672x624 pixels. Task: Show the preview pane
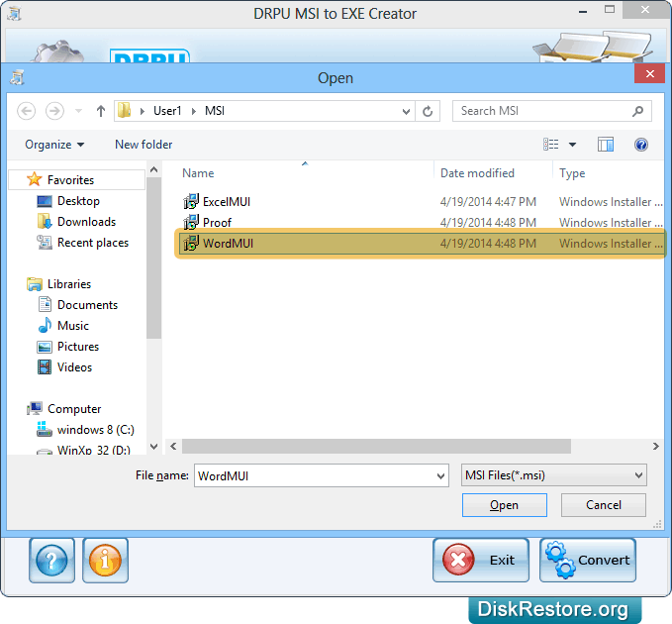(606, 145)
